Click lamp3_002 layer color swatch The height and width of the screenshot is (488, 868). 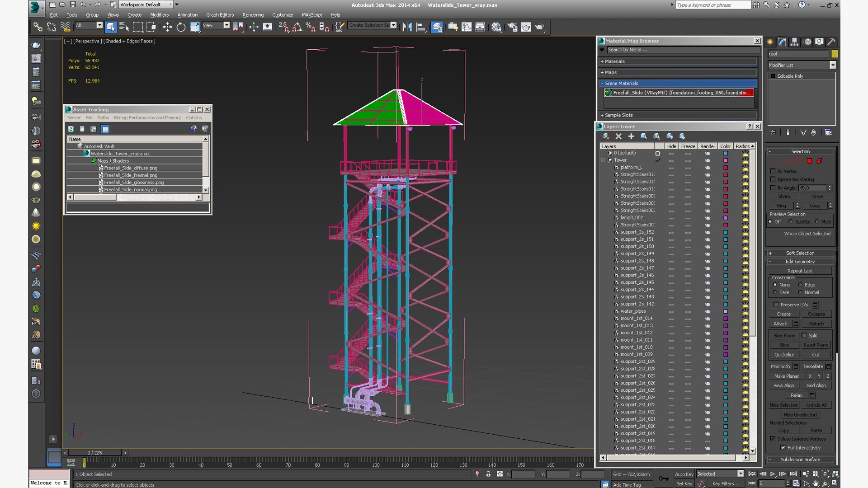[x=726, y=218]
